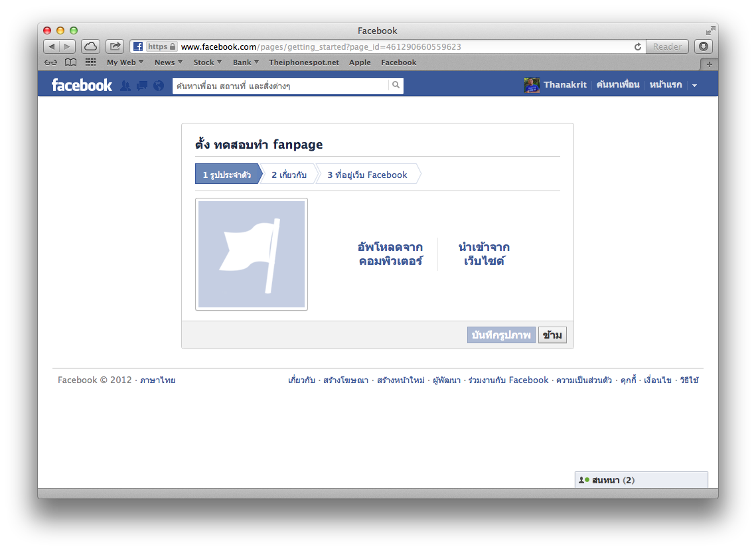This screenshot has height=551, width=756.
Task: Click นำเข้าจากเว็บไซต์ import link
Action: (484, 254)
